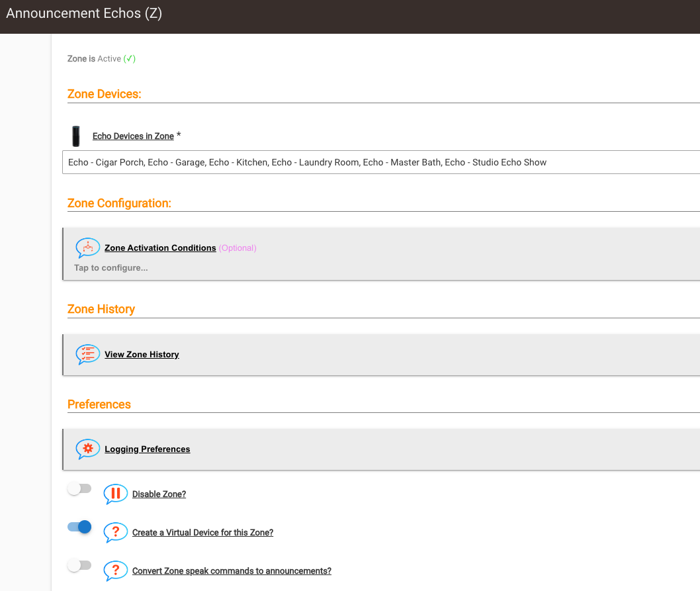
Task: Open Logging Preferences link
Action: pyautogui.click(x=148, y=449)
